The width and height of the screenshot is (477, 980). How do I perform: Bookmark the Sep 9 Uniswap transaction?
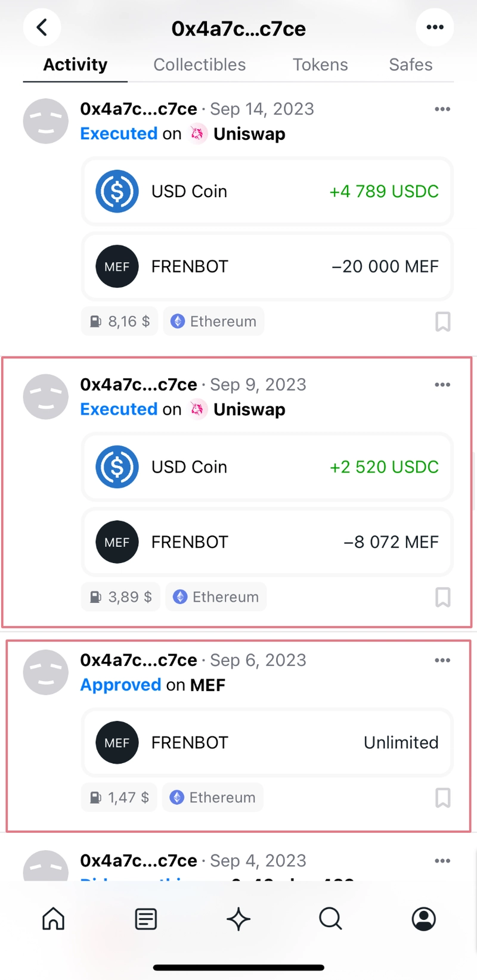click(x=442, y=597)
